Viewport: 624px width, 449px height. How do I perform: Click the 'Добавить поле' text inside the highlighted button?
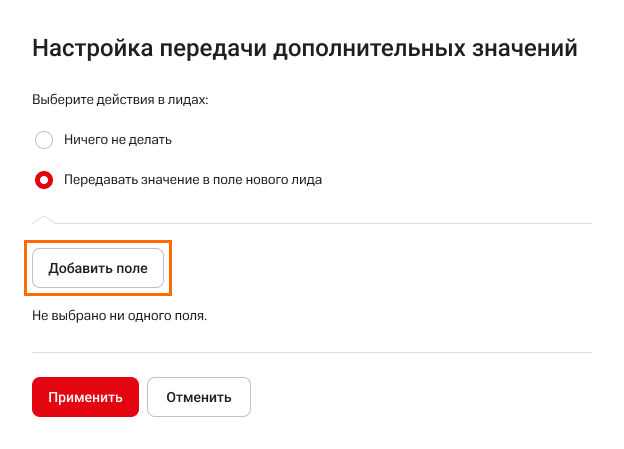coord(98,268)
